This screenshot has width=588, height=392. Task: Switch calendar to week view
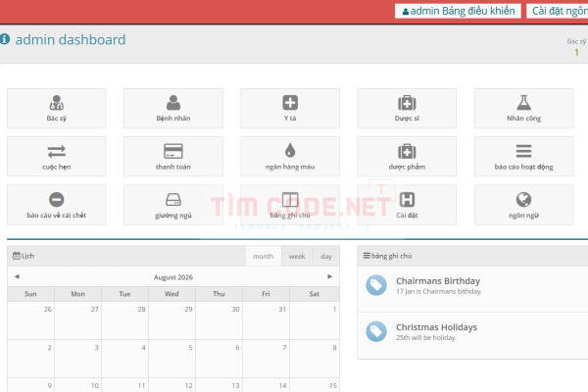(x=297, y=256)
